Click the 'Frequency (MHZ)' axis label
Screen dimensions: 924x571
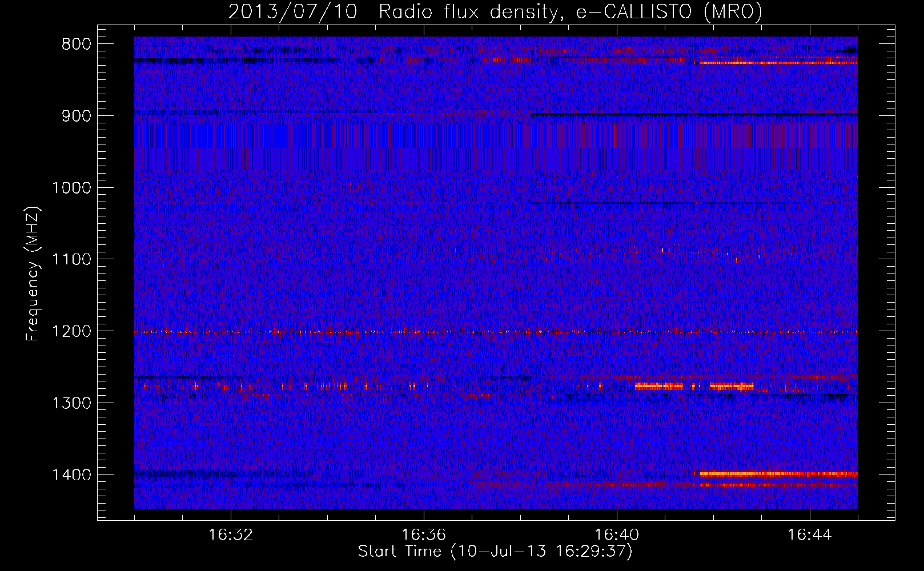point(33,274)
